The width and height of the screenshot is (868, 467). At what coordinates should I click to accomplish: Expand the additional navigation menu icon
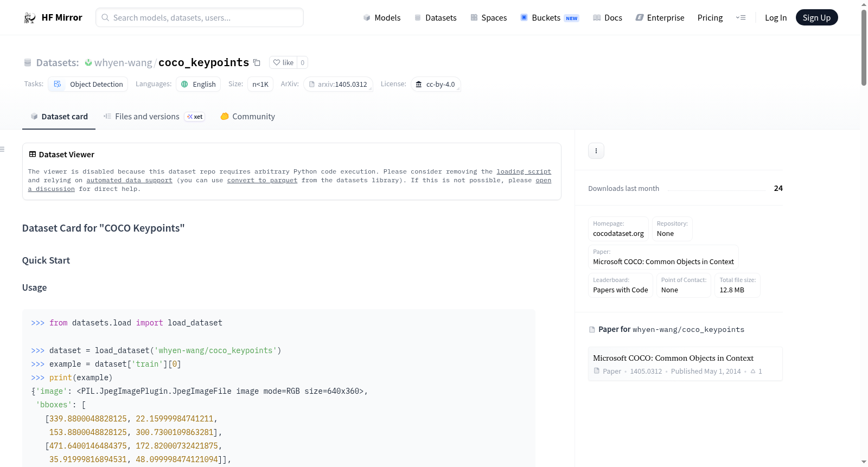(741, 18)
